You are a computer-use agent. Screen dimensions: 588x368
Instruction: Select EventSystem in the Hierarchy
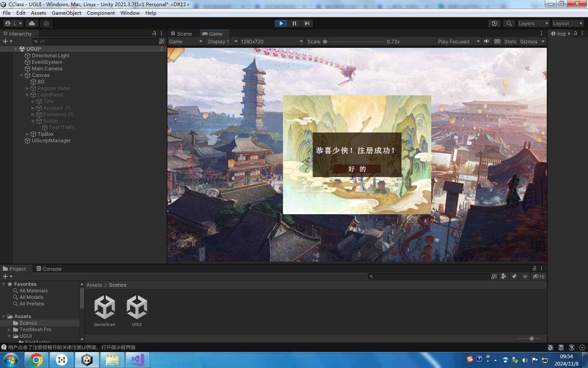pyautogui.click(x=47, y=62)
